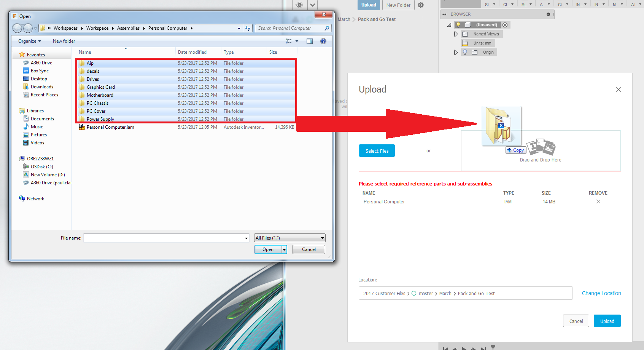This screenshot has height=350, width=644.
Task: Expand the Origin node in Browser
Action: (456, 52)
